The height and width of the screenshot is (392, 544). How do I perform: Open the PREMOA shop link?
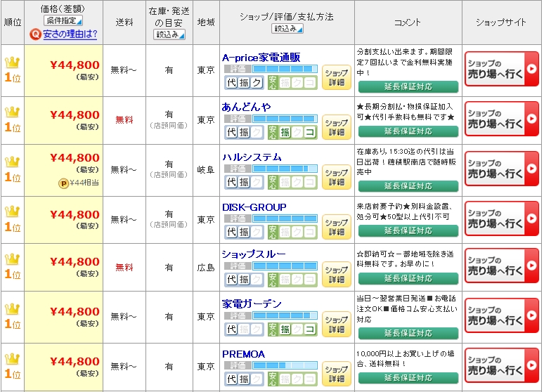coord(244,354)
